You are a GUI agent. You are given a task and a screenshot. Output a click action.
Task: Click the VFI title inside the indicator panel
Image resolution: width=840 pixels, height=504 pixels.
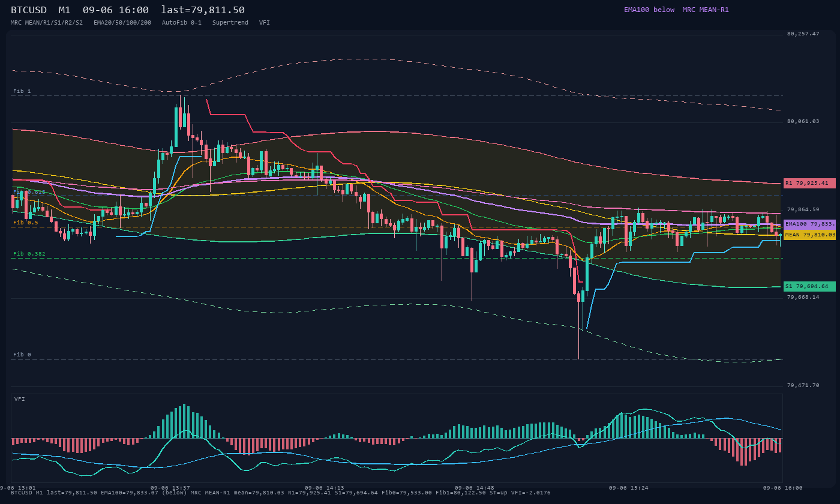click(x=20, y=399)
